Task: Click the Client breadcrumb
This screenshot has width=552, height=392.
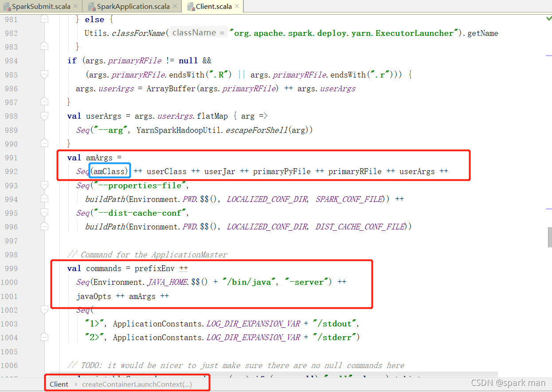Action: (x=59, y=384)
